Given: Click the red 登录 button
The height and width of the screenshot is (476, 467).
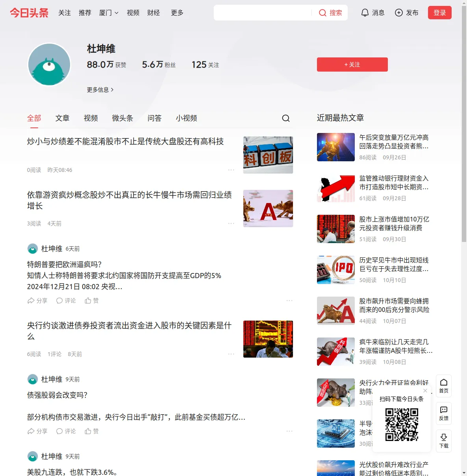Looking at the screenshot, I should (440, 13).
